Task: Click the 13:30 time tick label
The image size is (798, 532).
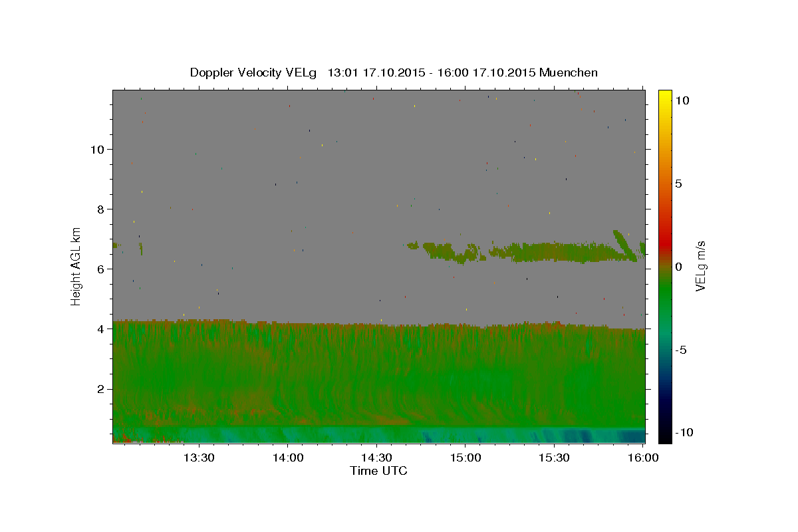Action: pos(198,458)
